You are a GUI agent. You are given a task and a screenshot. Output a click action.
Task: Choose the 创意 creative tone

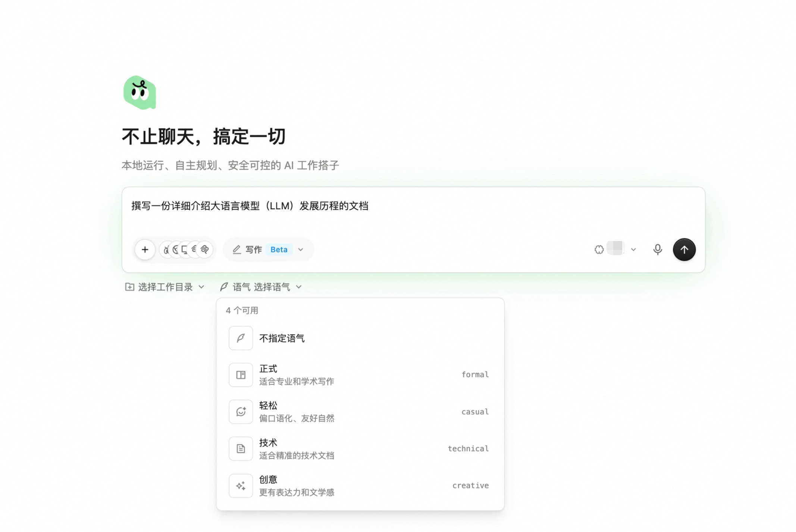[x=360, y=485]
